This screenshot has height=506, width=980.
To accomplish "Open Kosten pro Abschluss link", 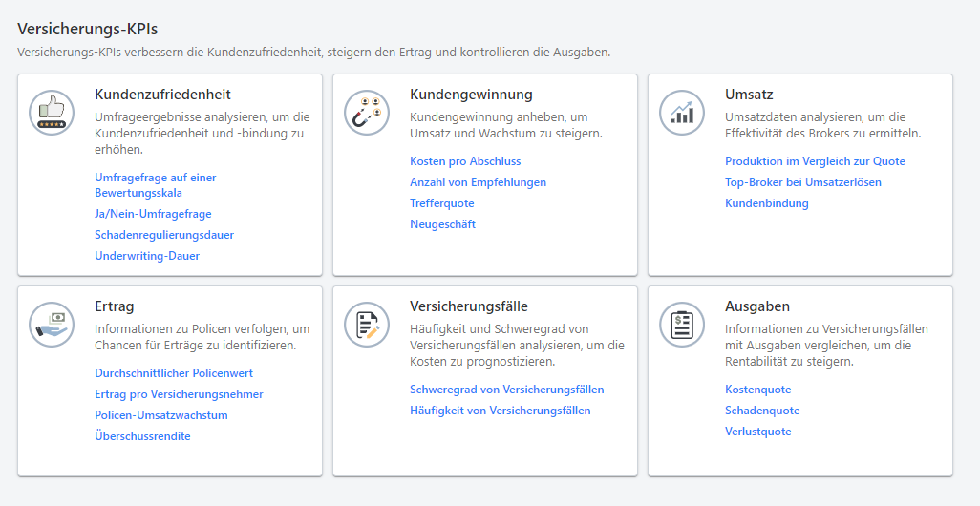I will click(x=465, y=161).
